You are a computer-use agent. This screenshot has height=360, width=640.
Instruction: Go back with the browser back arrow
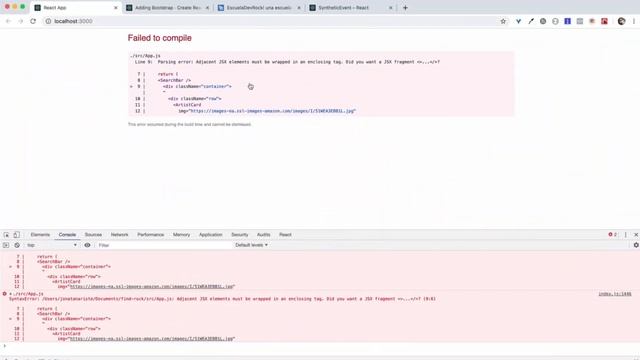tap(8, 21)
